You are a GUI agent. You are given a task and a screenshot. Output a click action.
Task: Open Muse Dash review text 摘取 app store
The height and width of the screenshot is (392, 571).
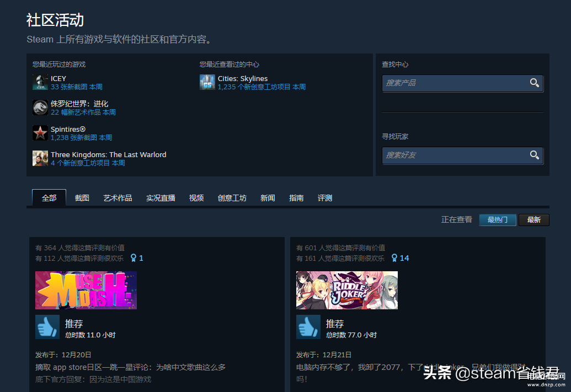pyautogui.click(x=130, y=367)
